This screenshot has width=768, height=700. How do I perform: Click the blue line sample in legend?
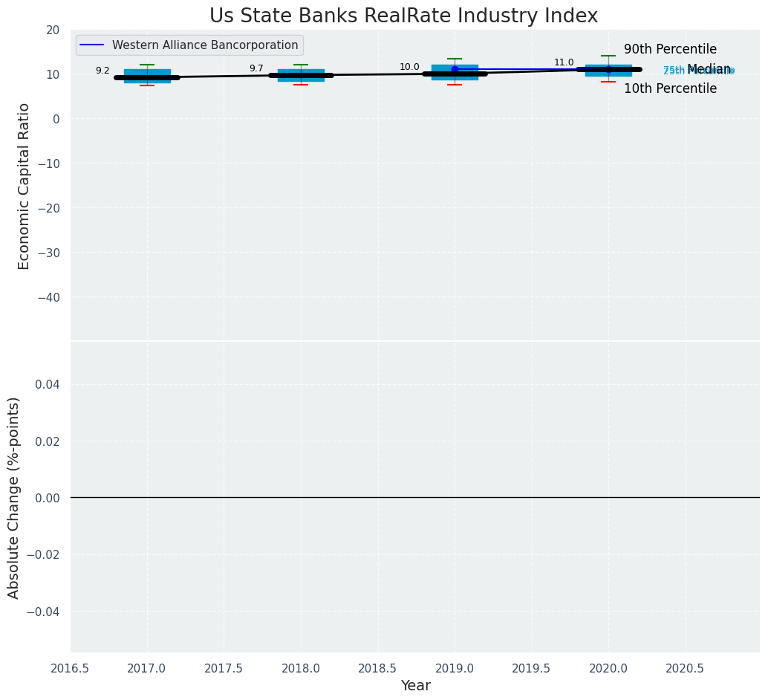coord(92,45)
